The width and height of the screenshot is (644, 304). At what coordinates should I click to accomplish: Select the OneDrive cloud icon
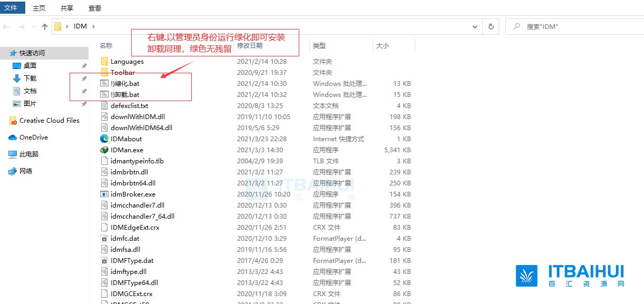(x=13, y=138)
